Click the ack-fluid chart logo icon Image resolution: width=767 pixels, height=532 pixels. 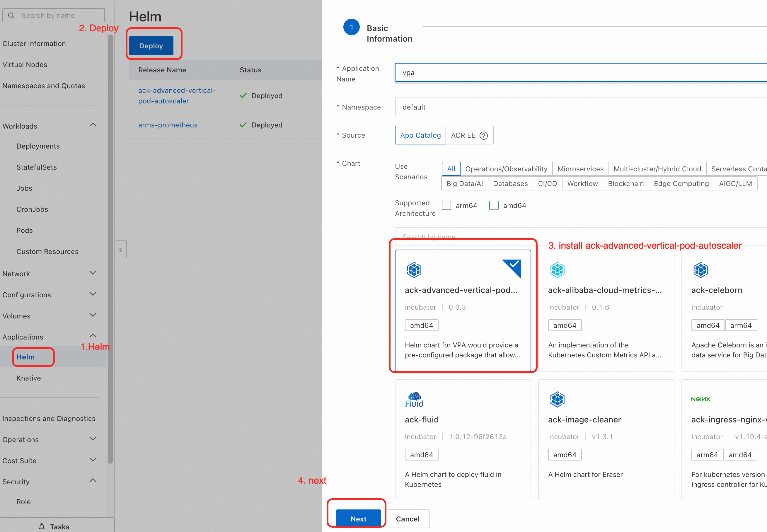pos(414,399)
